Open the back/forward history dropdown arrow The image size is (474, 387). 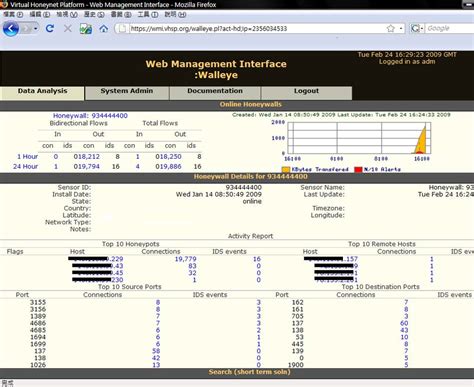point(35,29)
